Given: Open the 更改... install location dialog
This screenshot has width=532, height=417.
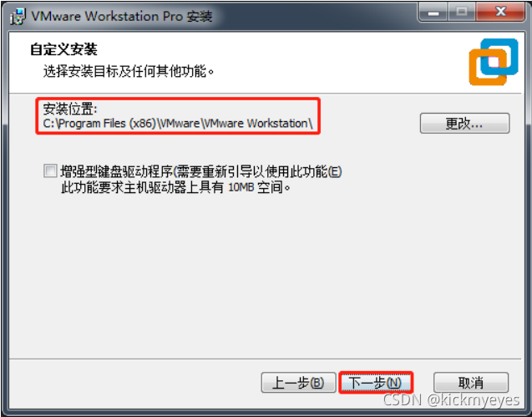Looking at the screenshot, I should (x=464, y=124).
